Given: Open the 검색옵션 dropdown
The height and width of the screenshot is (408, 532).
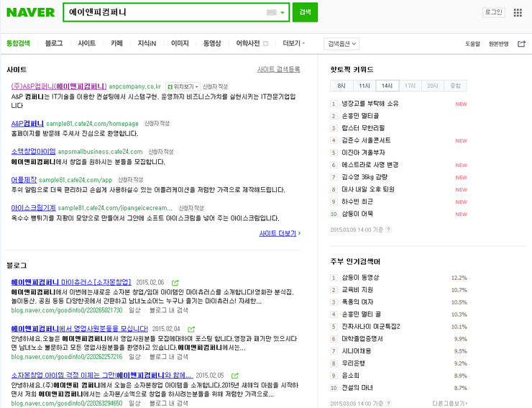Looking at the screenshot, I should click(341, 43).
